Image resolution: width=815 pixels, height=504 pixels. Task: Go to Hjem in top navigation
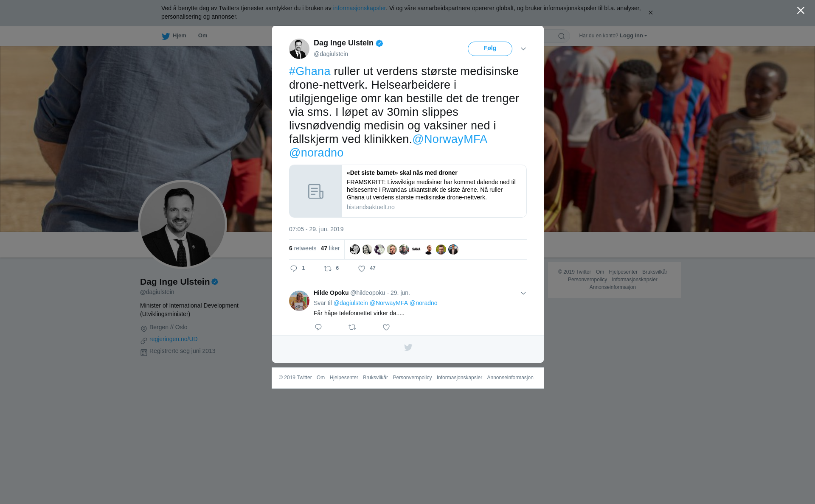pos(179,36)
